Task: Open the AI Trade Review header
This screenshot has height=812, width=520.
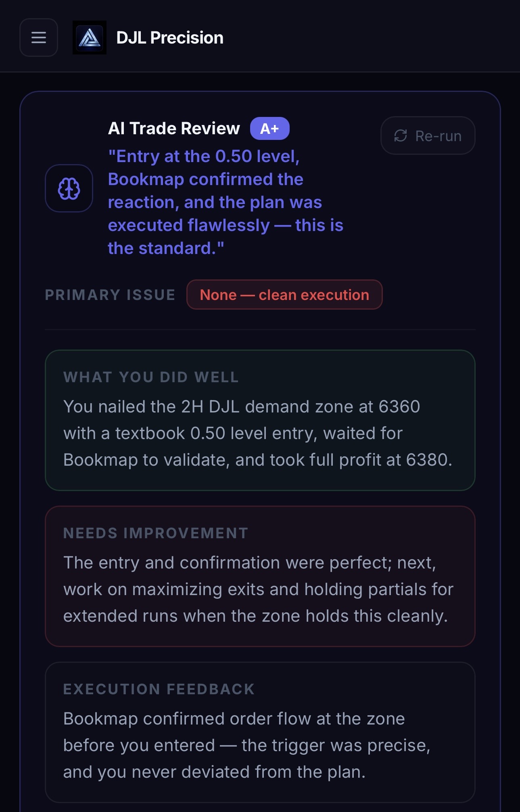Action: point(174,128)
